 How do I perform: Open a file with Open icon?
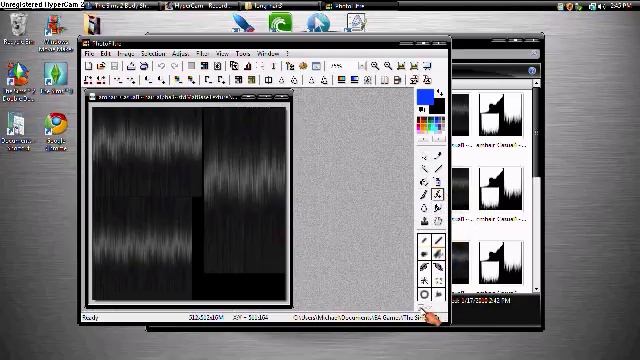point(101,66)
